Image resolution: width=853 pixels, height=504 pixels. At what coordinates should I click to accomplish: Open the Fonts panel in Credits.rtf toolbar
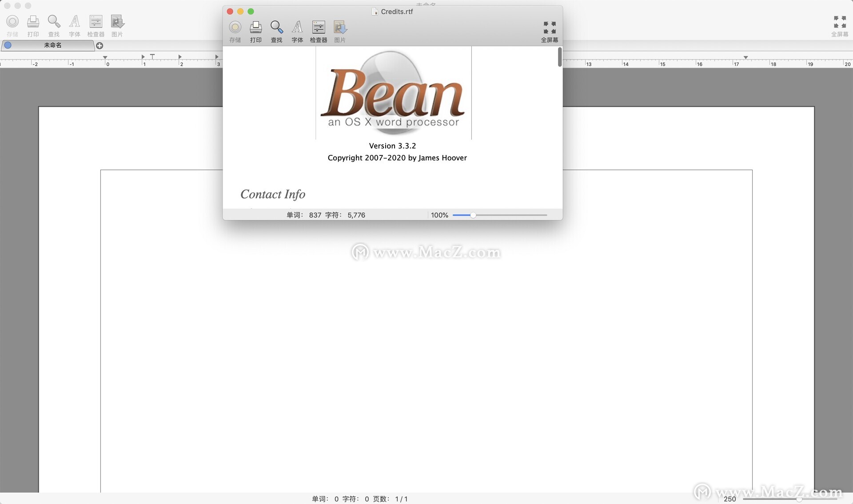297,28
